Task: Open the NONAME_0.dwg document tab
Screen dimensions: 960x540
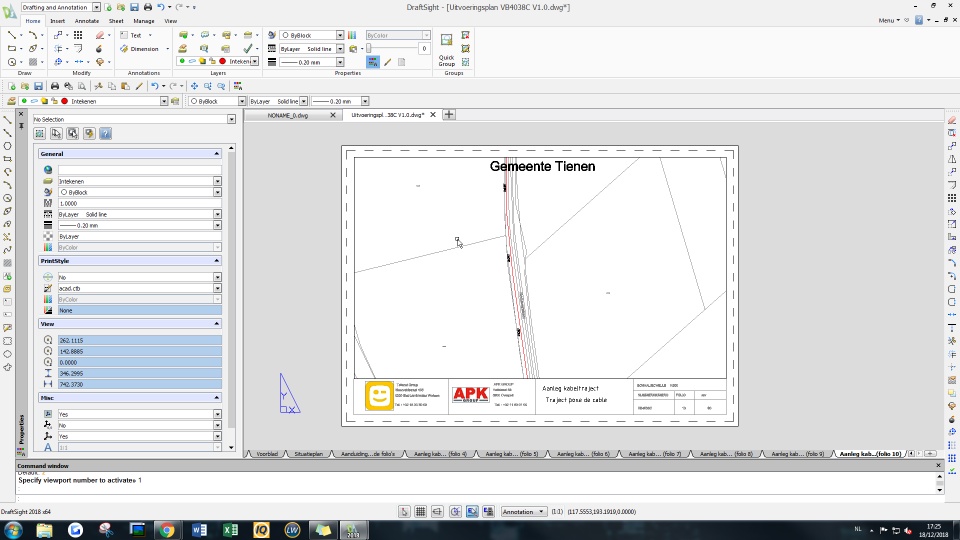Action: click(x=288, y=115)
